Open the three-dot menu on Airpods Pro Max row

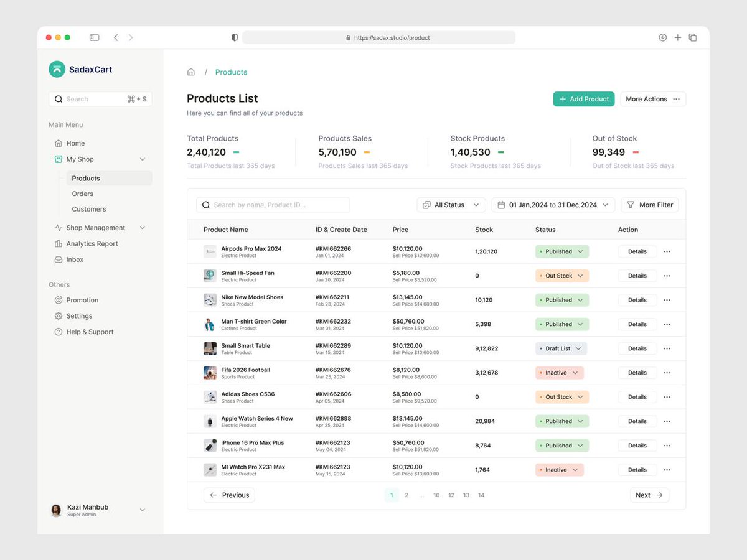(668, 251)
